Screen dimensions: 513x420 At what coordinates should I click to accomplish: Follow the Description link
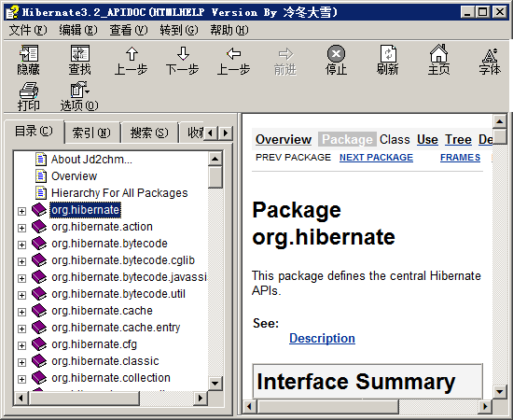(x=322, y=338)
